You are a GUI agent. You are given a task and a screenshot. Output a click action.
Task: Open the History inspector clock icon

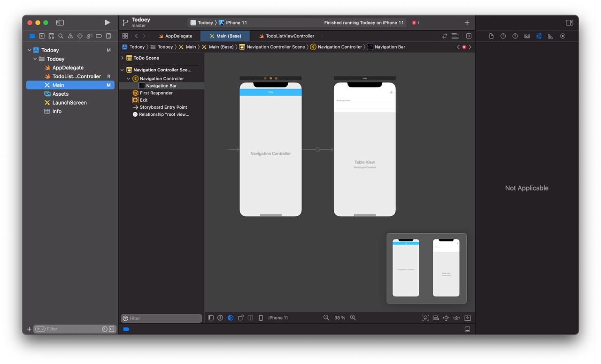(x=503, y=36)
